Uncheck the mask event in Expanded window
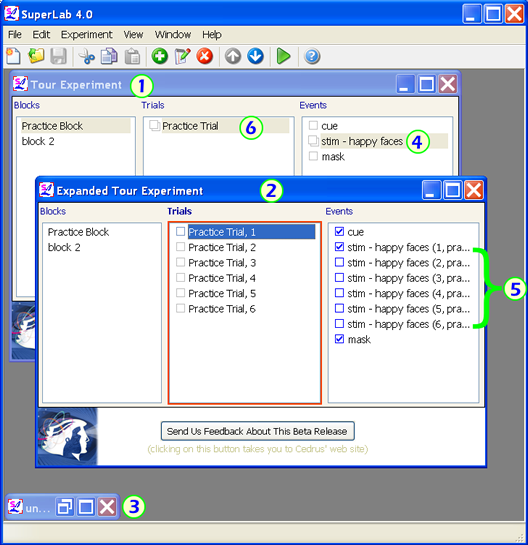The height and width of the screenshot is (545, 528). tap(339, 339)
